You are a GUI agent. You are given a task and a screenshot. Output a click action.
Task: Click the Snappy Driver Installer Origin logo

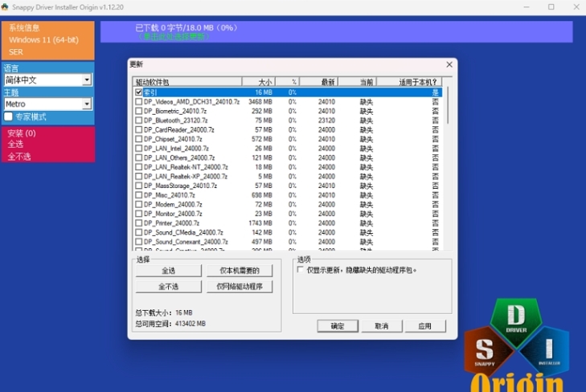click(x=517, y=345)
